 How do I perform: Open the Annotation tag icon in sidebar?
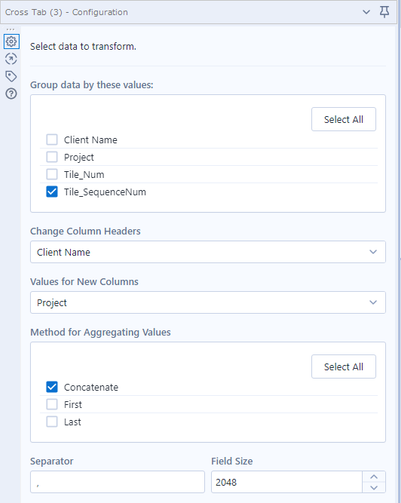point(11,76)
